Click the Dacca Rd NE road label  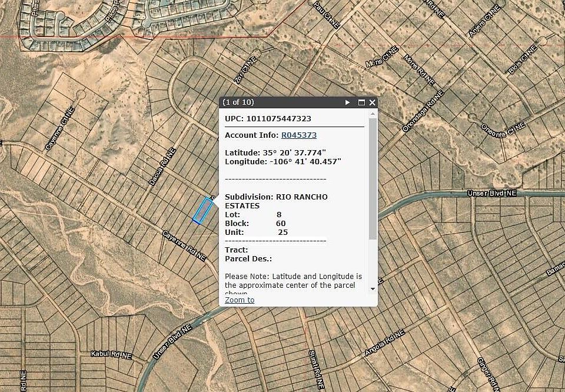[162, 167]
